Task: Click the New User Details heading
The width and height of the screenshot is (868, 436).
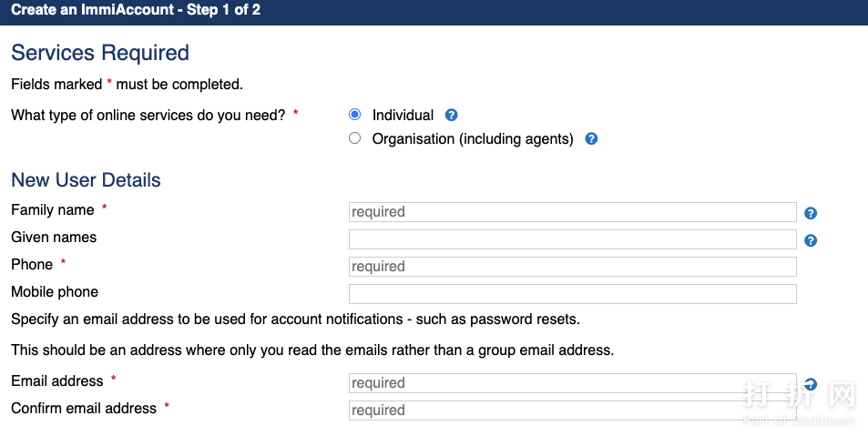Action: [x=86, y=180]
